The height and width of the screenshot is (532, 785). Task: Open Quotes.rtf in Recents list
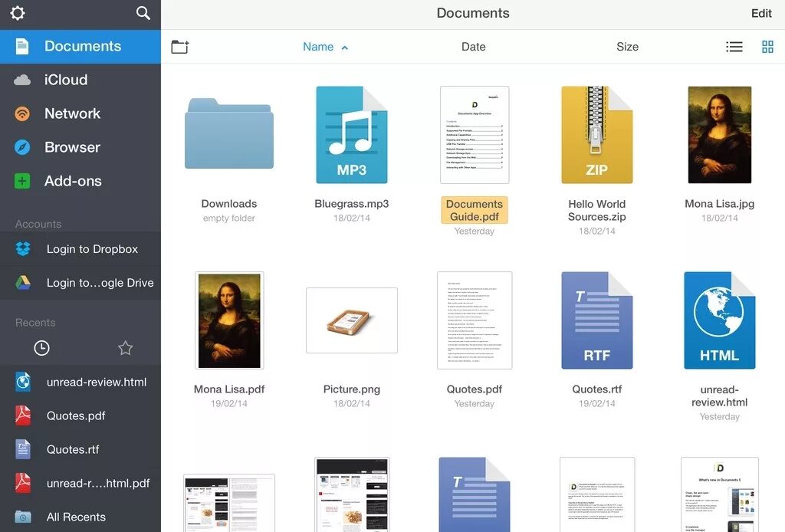pyautogui.click(x=80, y=449)
